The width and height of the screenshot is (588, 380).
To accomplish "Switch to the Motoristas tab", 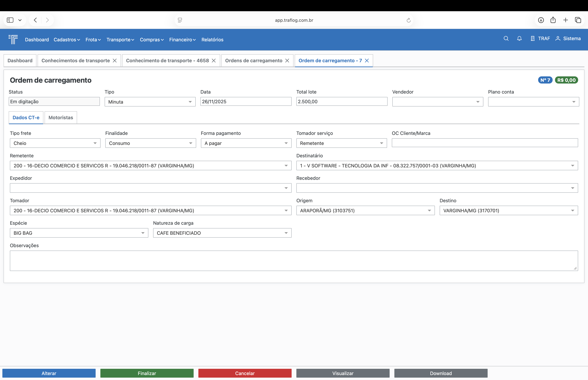I will click(x=61, y=118).
